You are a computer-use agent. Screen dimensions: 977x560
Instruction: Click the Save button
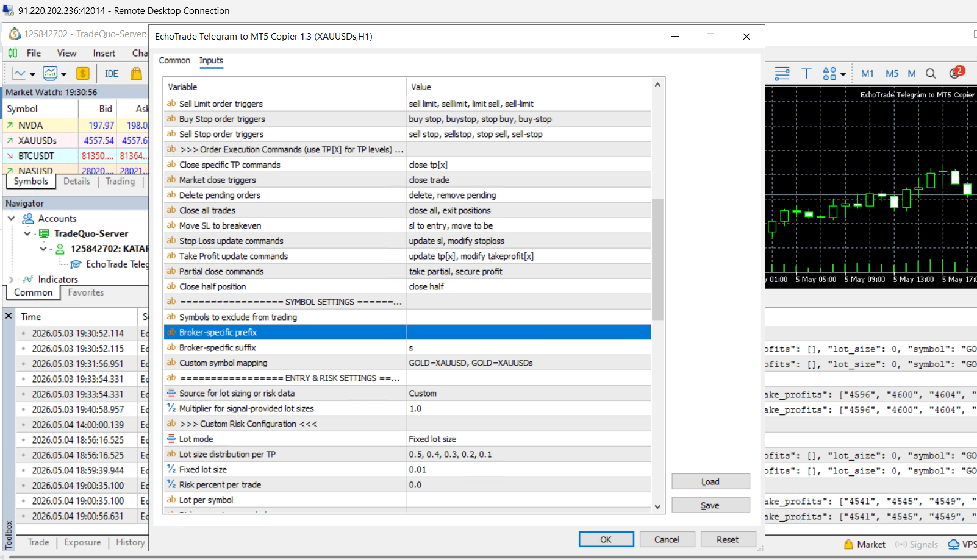[710, 505]
